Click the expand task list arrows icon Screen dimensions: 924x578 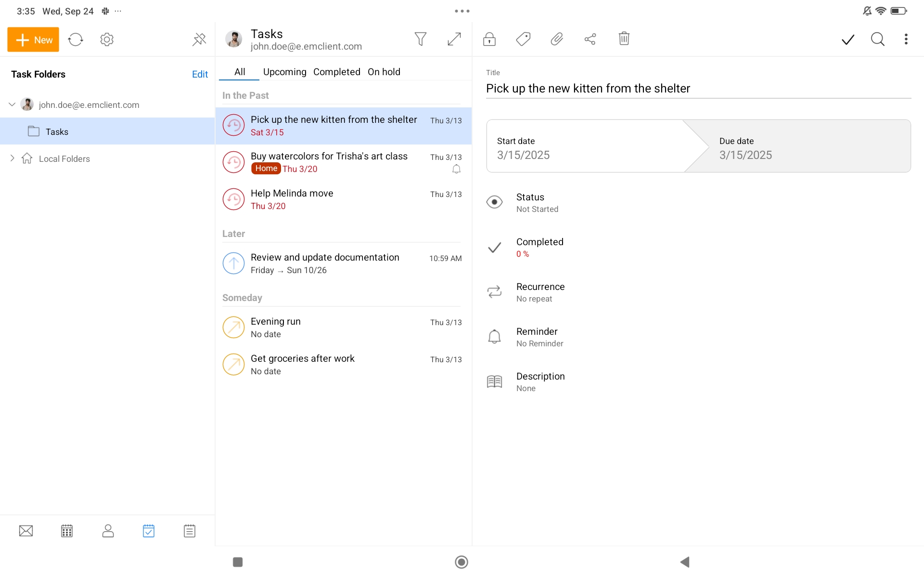[454, 39]
